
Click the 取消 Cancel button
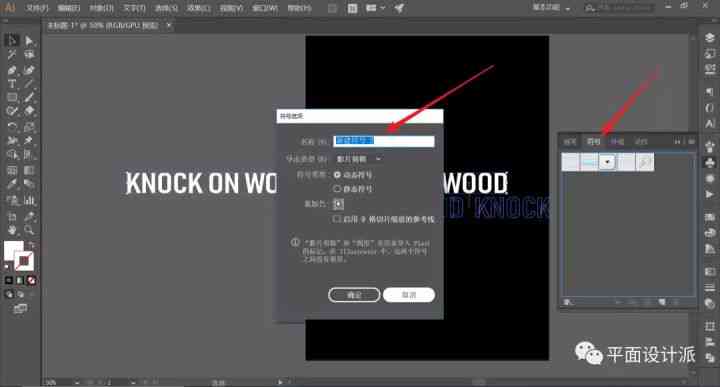pyautogui.click(x=409, y=295)
